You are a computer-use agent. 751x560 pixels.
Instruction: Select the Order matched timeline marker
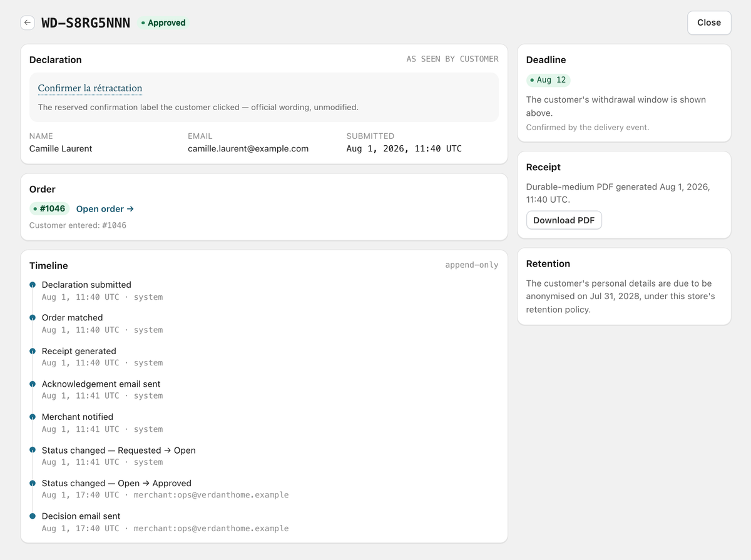point(33,318)
